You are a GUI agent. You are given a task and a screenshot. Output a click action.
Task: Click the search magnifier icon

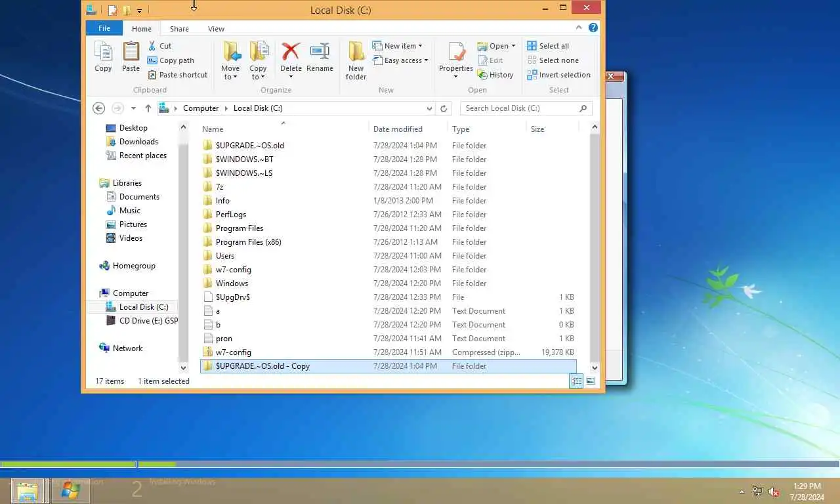pyautogui.click(x=583, y=108)
